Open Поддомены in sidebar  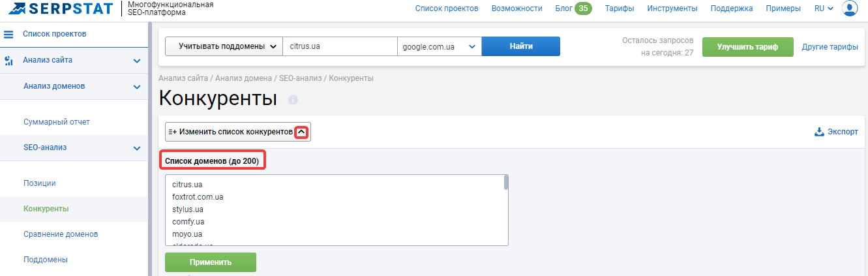point(46,260)
